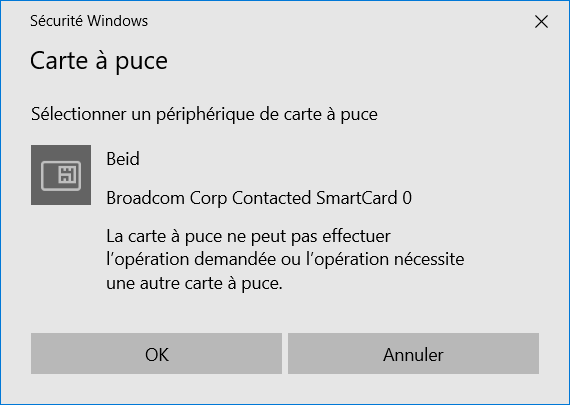
Task: Click the Sélectionner un périphérique de carte à puce label
Action: pos(204,115)
